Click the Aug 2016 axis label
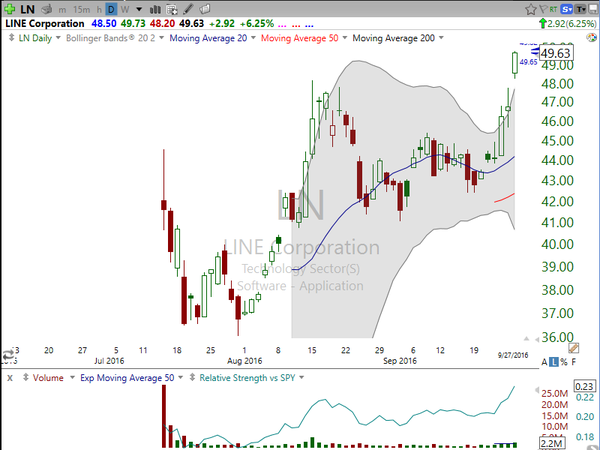The width and height of the screenshot is (600, 450). pos(245,361)
